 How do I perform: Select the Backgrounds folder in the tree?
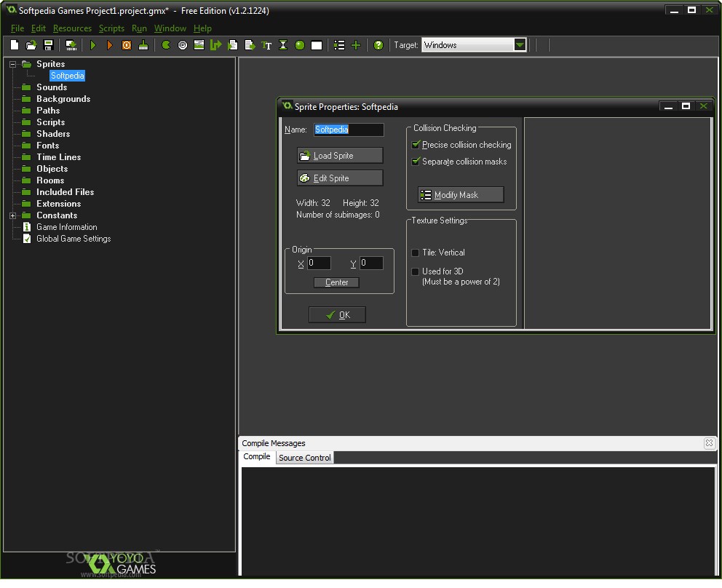(x=63, y=99)
